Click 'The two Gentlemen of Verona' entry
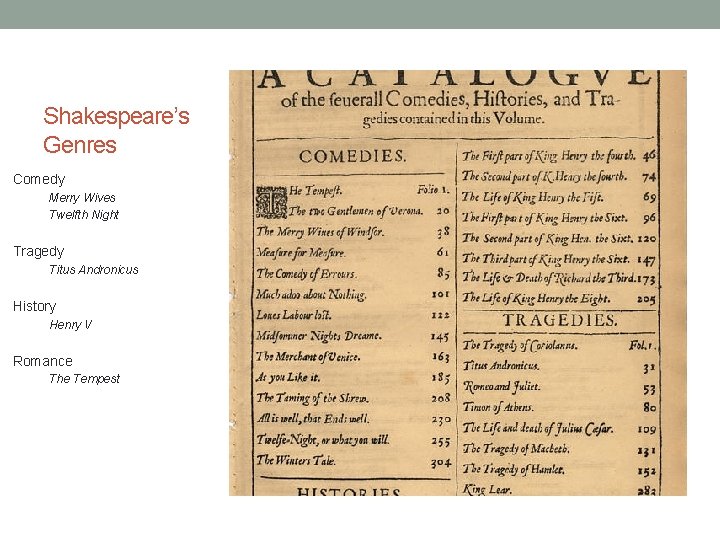This screenshot has height=540, width=720. pyautogui.click(x=355, y=211)
